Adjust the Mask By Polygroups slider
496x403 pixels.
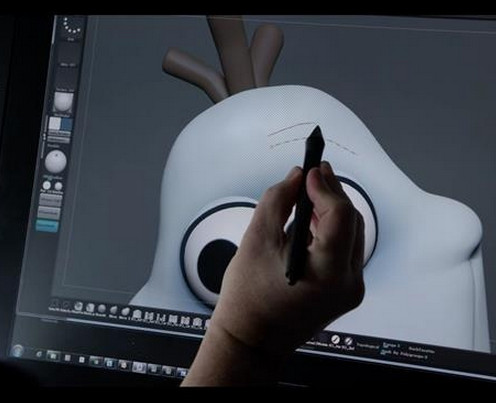click(404, 355)
